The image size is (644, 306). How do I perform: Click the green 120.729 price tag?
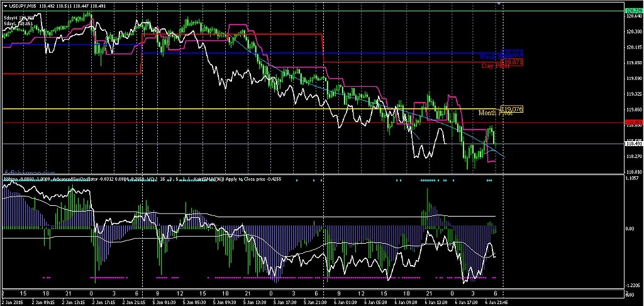[633, 11]
